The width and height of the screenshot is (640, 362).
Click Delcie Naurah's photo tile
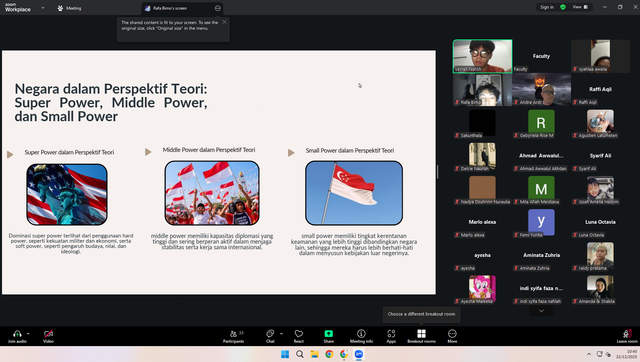click(x=482, y=155)
